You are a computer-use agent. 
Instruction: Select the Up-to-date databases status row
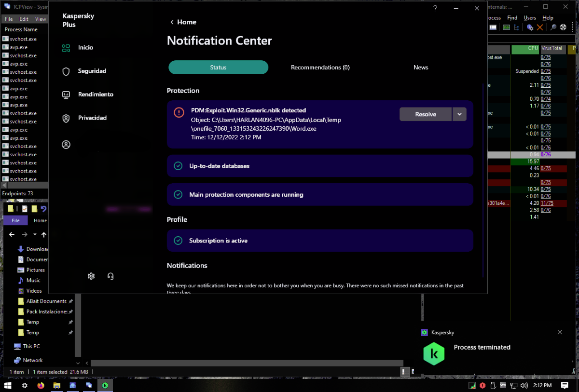[x=320, y=166]
